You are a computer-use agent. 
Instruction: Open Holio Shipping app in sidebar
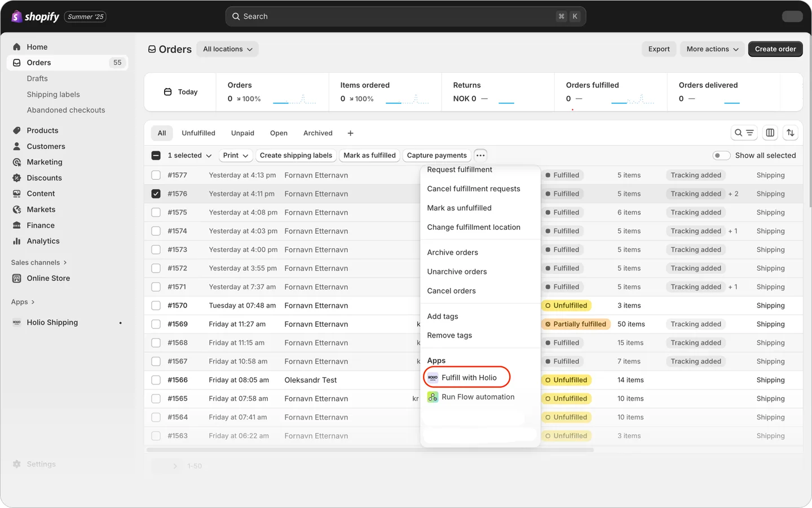tap(52, 322)
